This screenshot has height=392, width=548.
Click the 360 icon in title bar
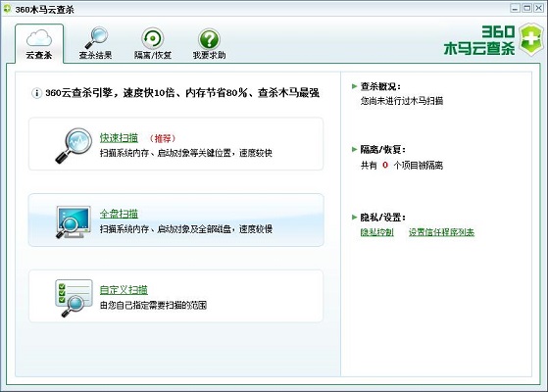pyautogui.click(x=7, y=9)
